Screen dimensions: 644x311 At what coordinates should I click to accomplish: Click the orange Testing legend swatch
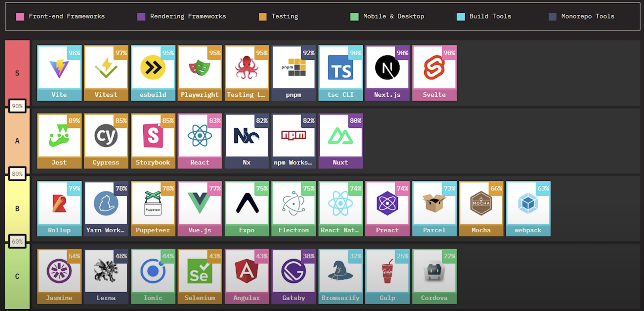pos(263,16)
